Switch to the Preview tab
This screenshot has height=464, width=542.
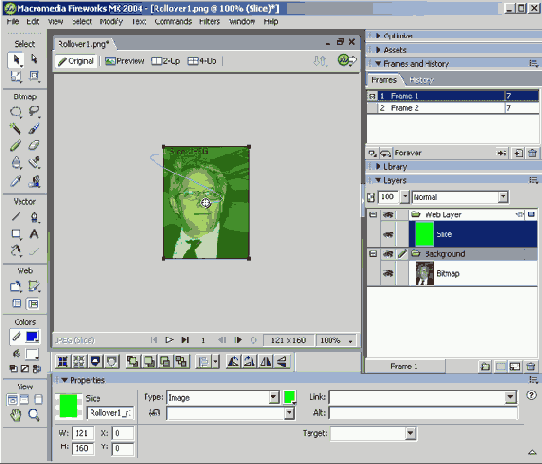(125, 61)
